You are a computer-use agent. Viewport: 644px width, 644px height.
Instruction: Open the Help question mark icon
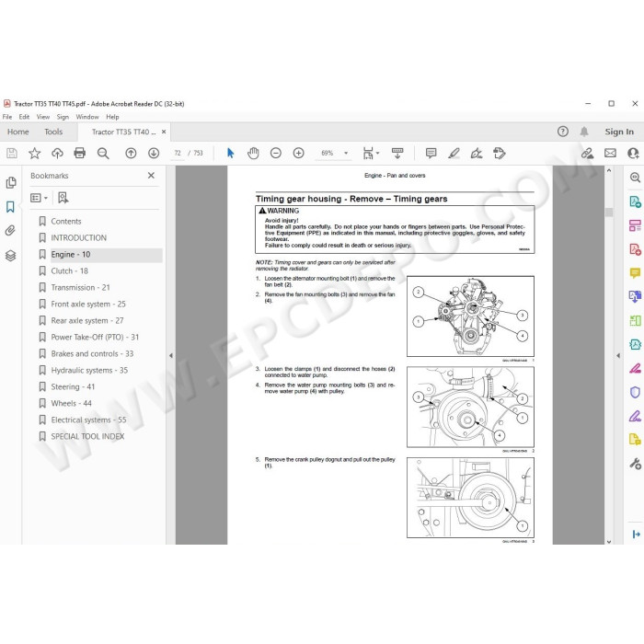[563, 132]
